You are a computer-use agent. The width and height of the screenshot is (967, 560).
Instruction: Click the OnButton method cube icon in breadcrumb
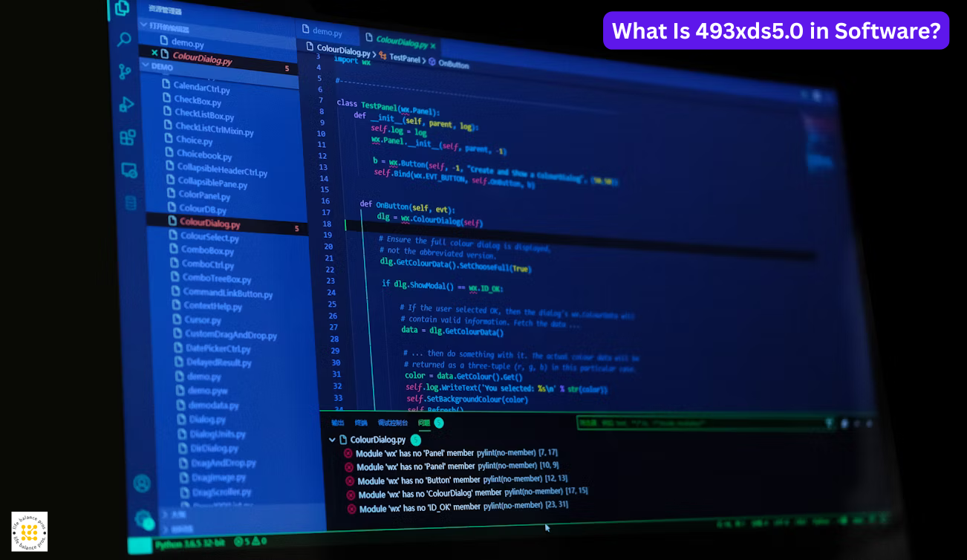432,62
